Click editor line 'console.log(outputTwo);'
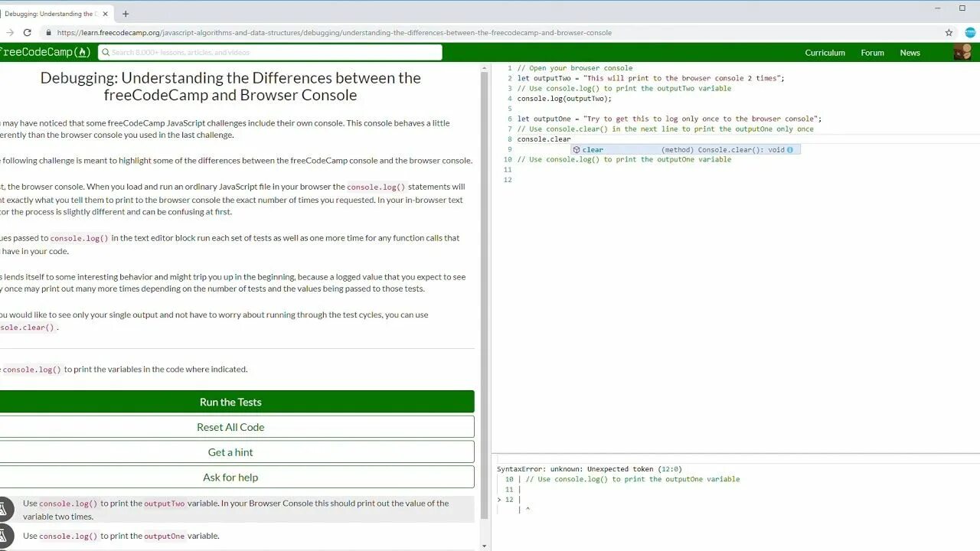980x551 pixels. [564, 99]
